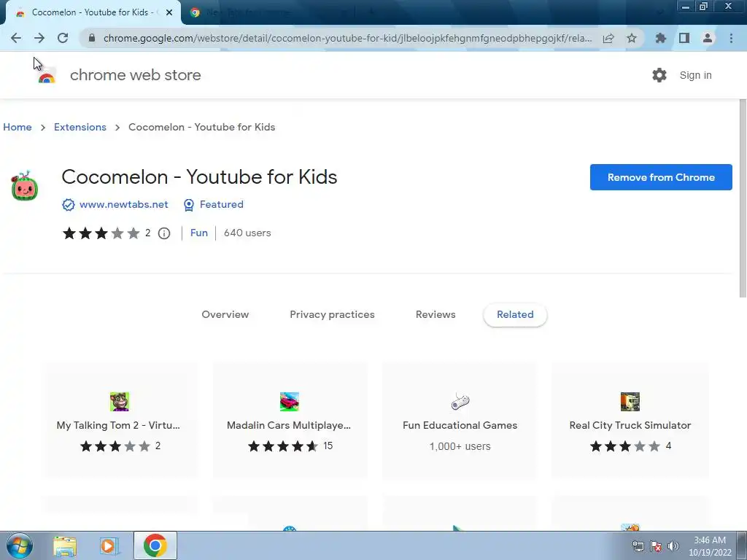Click the Chrome taskbar icon

click(155, 545)
